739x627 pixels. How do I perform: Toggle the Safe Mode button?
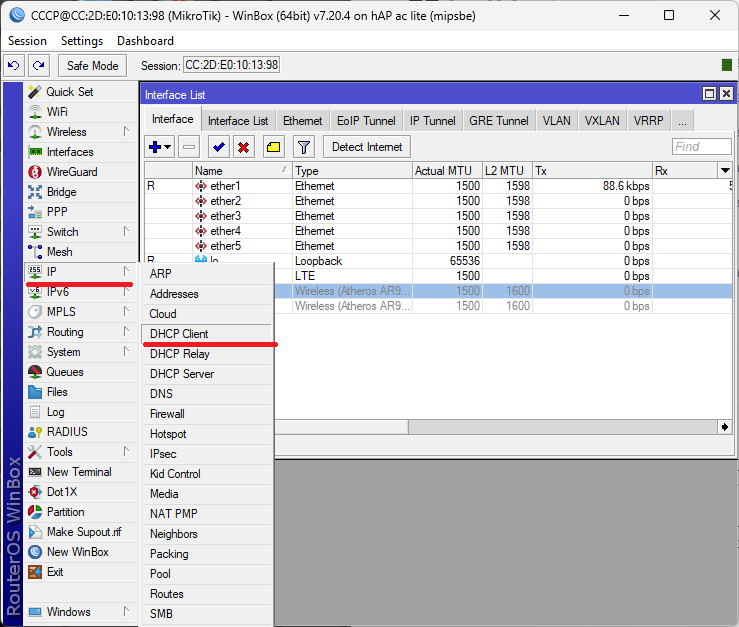tap(92, 65)
